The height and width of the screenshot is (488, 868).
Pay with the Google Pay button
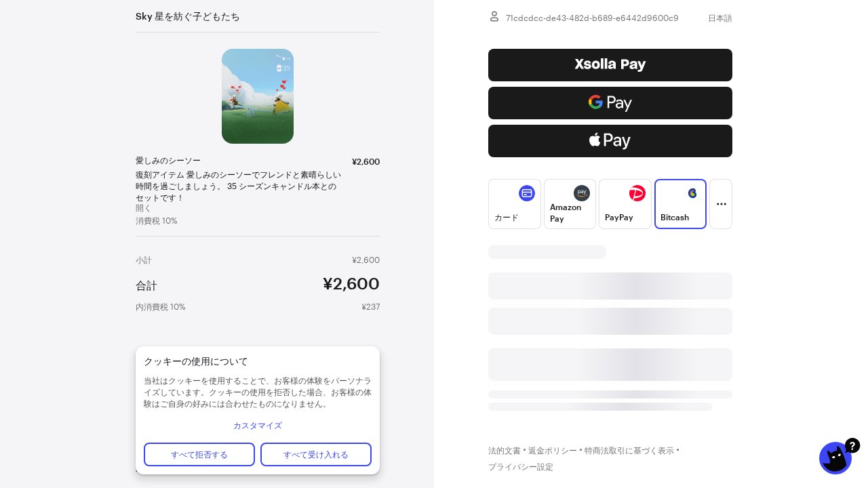[x=610, y=103]
